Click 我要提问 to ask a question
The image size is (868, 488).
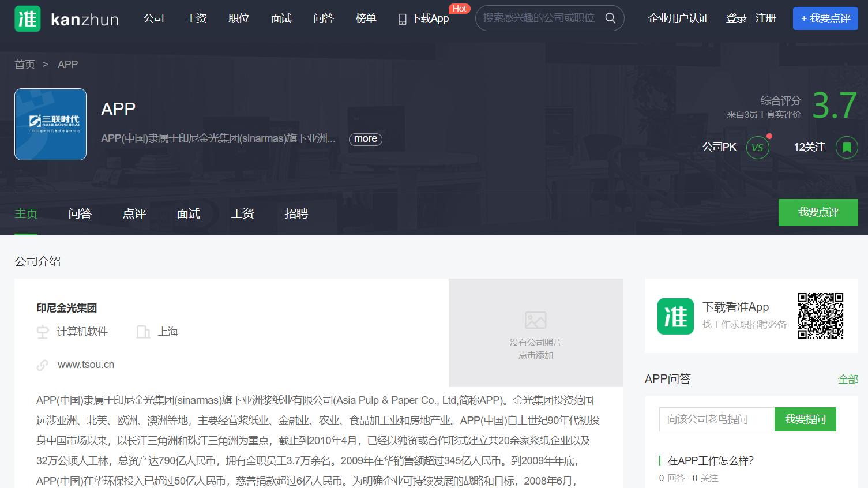tap(805, 419)
